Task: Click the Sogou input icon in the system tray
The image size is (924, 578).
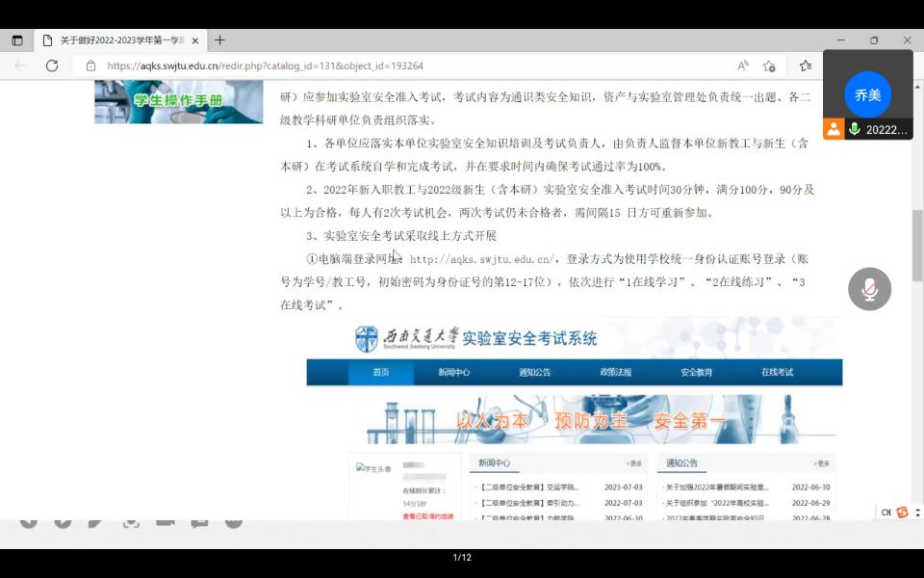Action: coord(903,513)
